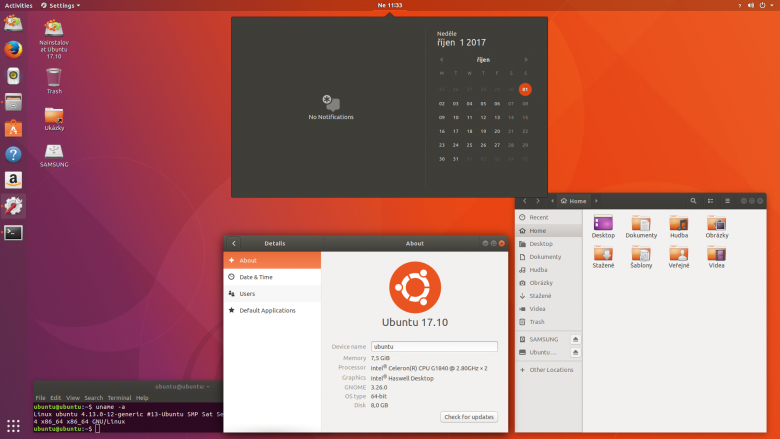Select Date & Time in Details
The image size is (780, 439).
pos(272,277)
